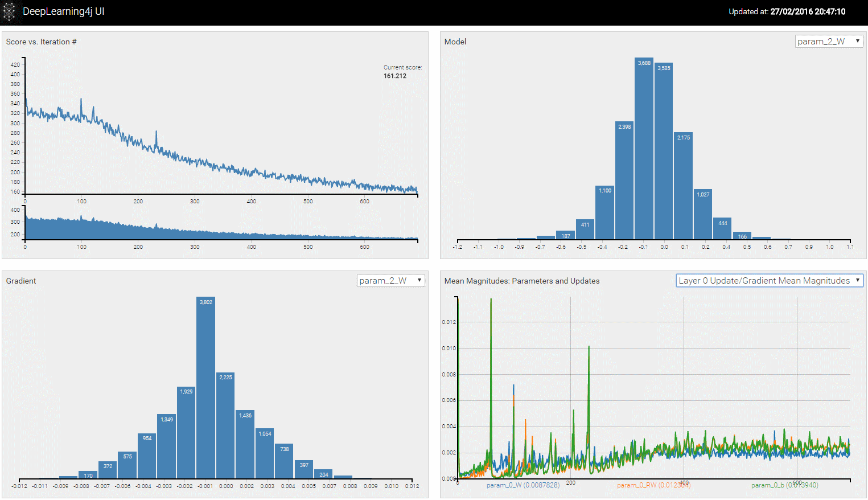Select the Model histogram bar labeled 1,027
This screenshot has height=500, width=868.
pos(703,214)
